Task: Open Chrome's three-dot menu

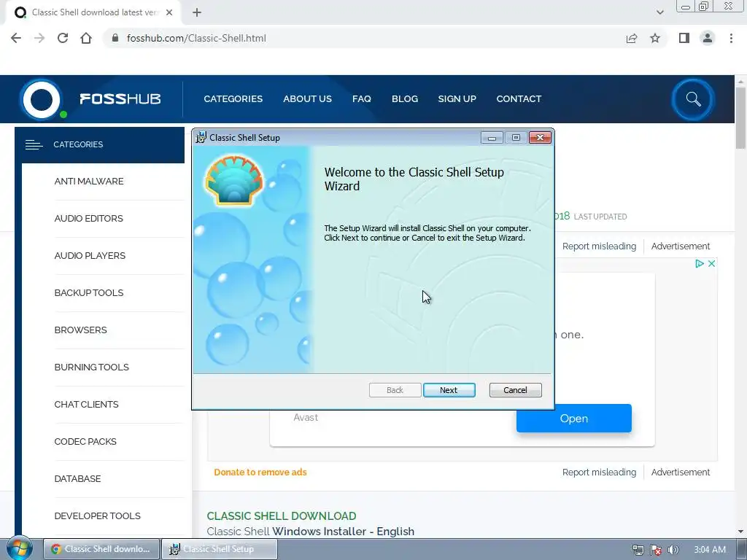Action: [731, 38]
